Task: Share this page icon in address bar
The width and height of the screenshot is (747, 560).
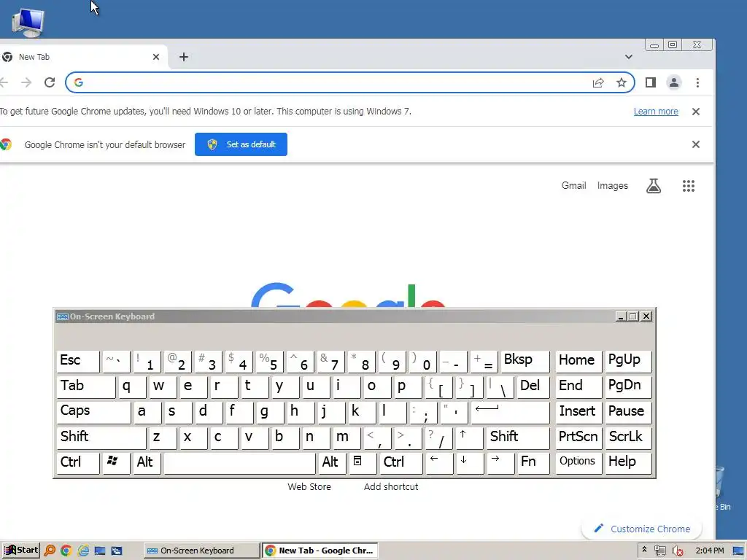Action: tap(598, 83)
